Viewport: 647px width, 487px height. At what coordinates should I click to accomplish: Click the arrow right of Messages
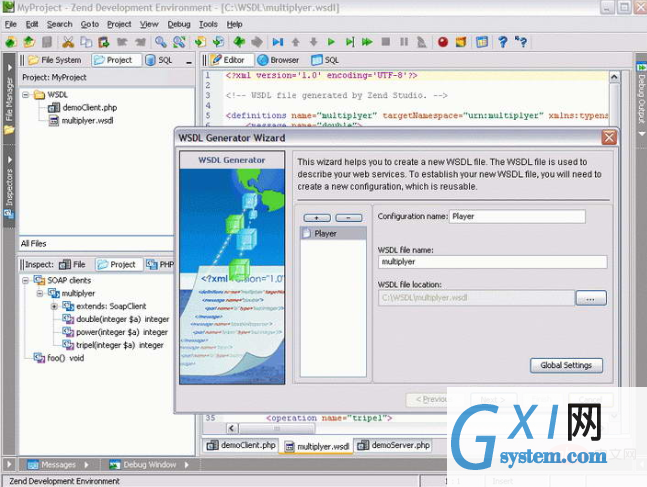(x=86, y=465)
